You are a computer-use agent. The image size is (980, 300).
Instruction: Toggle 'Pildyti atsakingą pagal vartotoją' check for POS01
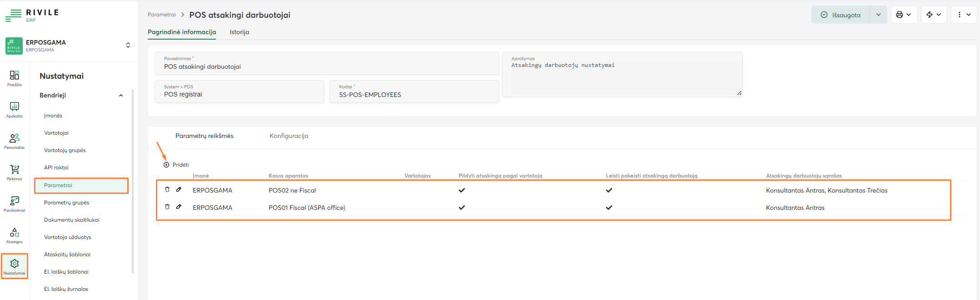click(x=462, y=208)
